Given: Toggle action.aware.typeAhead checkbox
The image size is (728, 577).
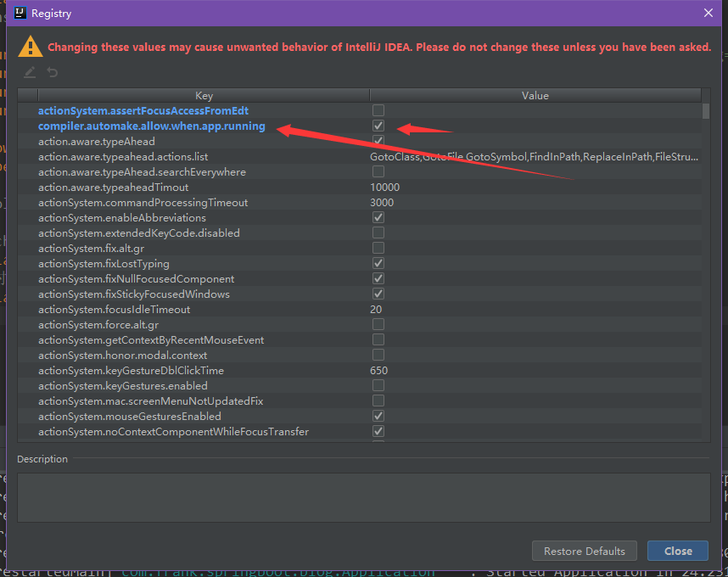Looking at the screenshot, I should point(378,141).
